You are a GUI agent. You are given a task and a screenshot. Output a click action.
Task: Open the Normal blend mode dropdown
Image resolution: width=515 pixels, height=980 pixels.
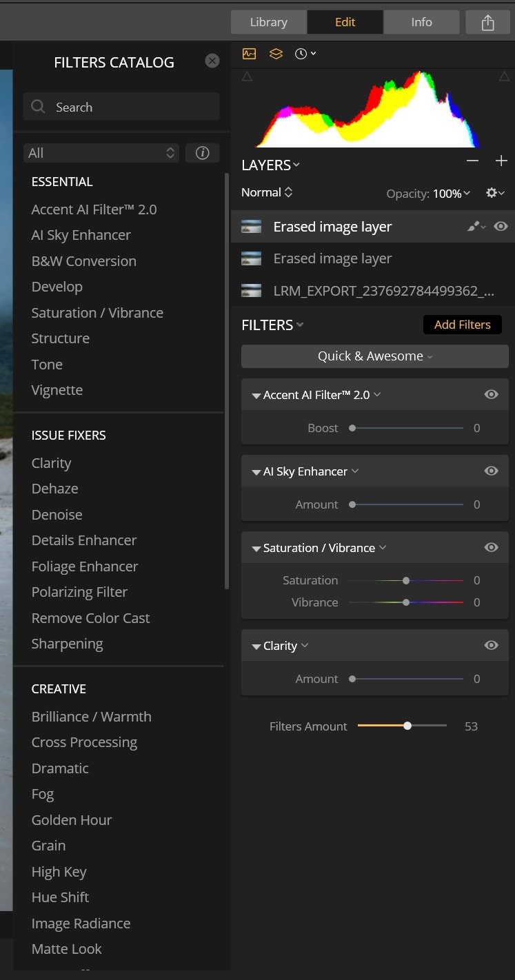[x=267, y=192]
